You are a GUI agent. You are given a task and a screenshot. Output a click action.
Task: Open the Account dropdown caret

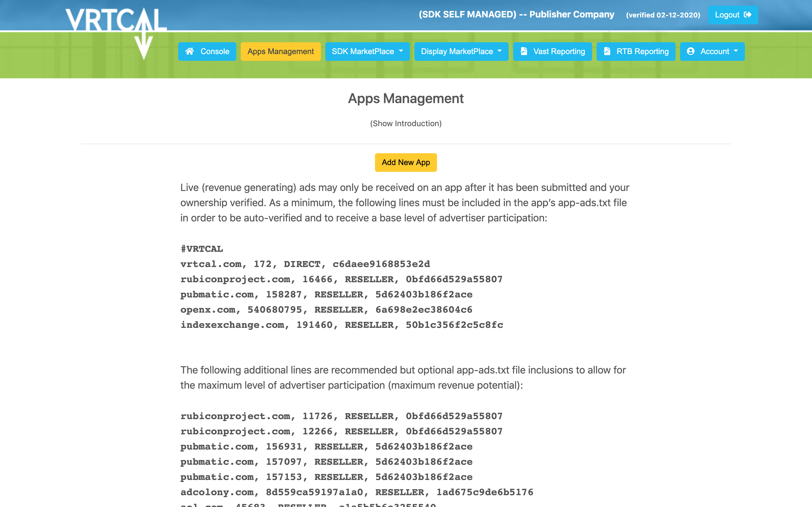[x=736, y=51]
